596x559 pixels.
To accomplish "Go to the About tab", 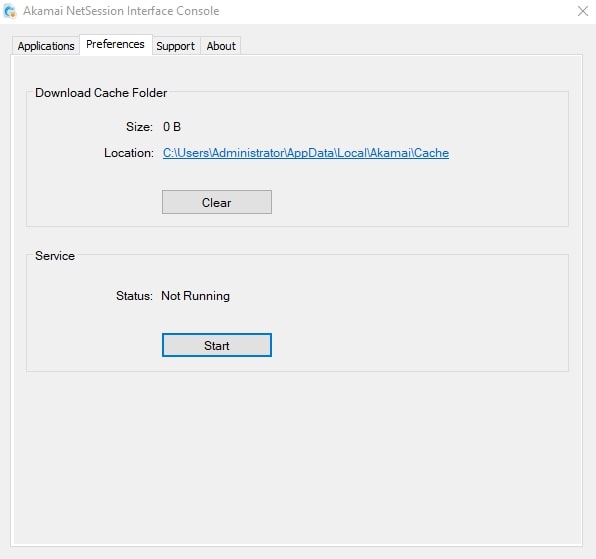I will pyautogui.click(x=221, y=46).
